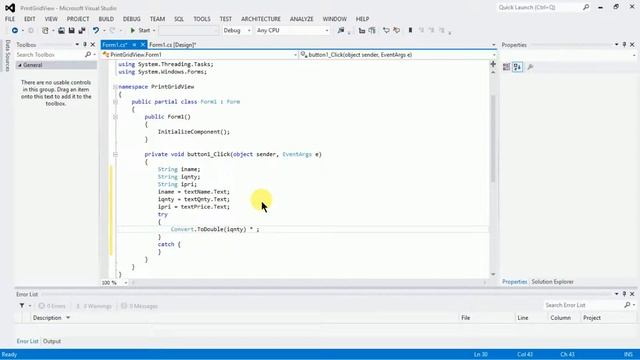Click the Search Error List magnifier icon
The width and height of the screenshot is (640, 360).
point(627,305)
